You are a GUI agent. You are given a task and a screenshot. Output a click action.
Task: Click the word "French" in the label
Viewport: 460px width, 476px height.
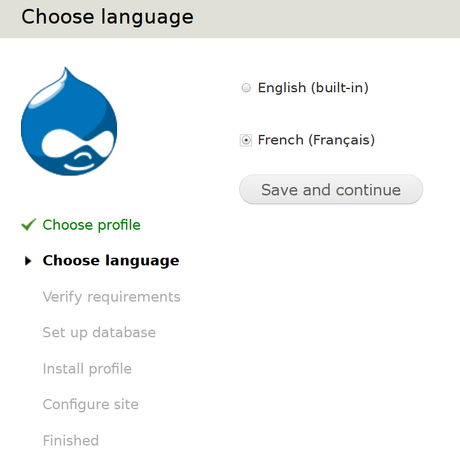[281, 139]
